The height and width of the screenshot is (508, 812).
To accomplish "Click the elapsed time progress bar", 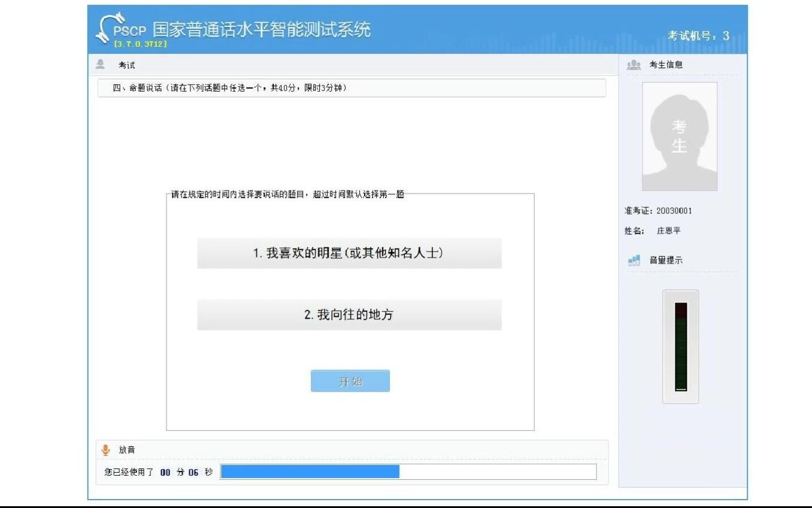I will pos(407,472).
